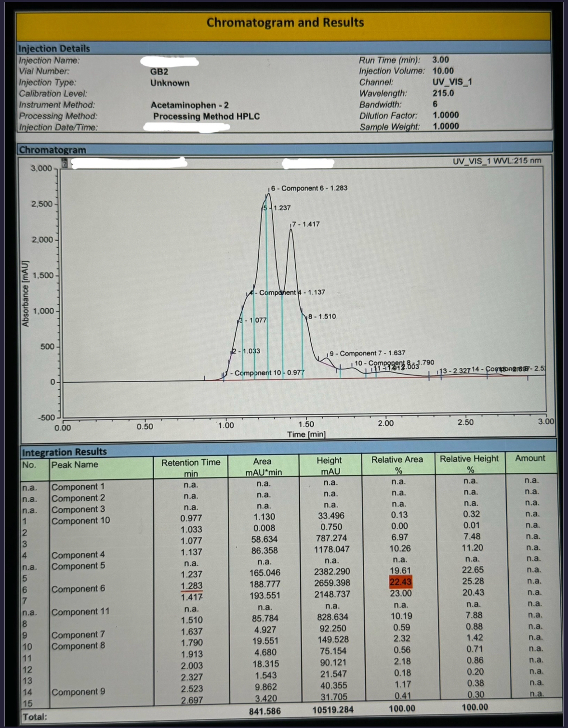Screen dimensions: 568x728
Task: Click the 'Integration Results' section header
Action: [65, 452]
